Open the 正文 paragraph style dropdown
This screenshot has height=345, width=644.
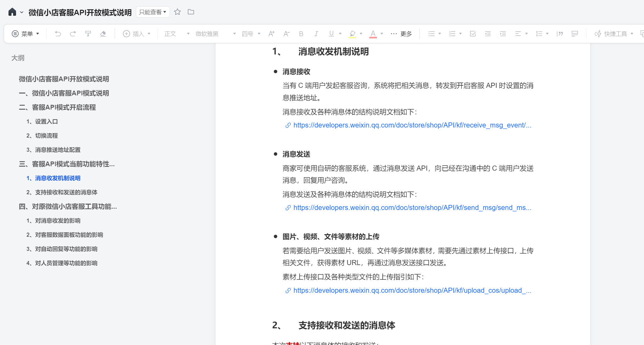pos(177,34)
